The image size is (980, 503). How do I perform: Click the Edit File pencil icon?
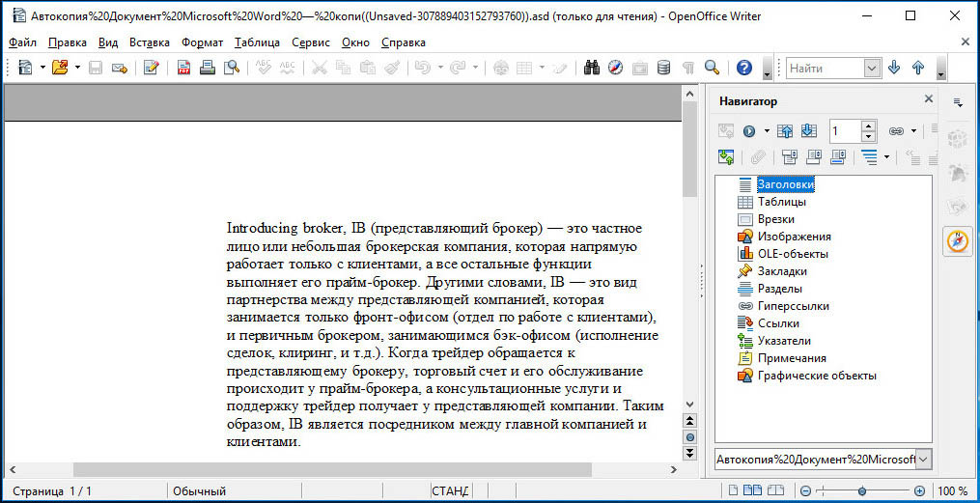(x=151, y=68)
